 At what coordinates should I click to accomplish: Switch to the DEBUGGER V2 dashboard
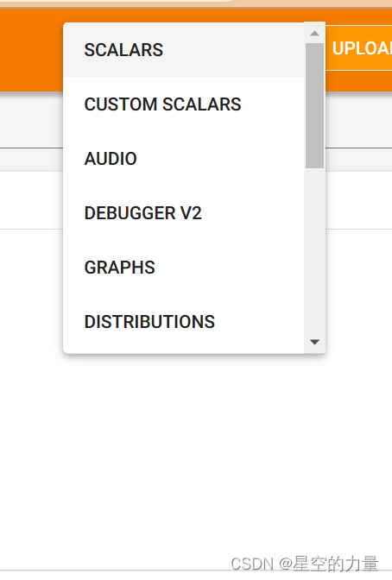pos(184,212)
